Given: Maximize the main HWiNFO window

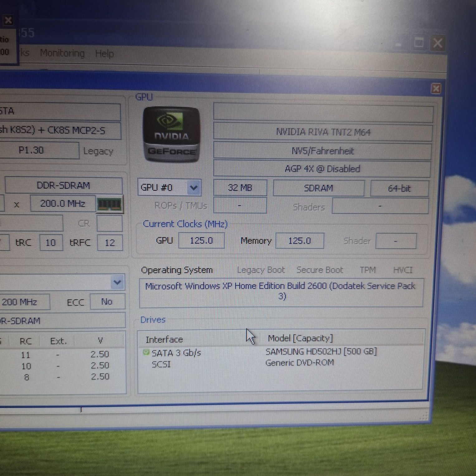Looking at the screenshot, I should coord(419,43).
